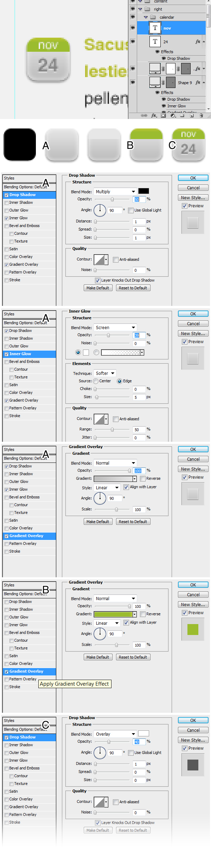Click the white shadow color swatch beside Overlay

tap(143, 734)
